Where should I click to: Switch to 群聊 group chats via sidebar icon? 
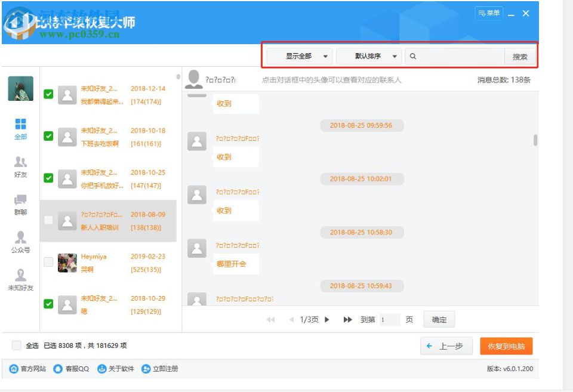pyautogui.click(x=20, y=203)
